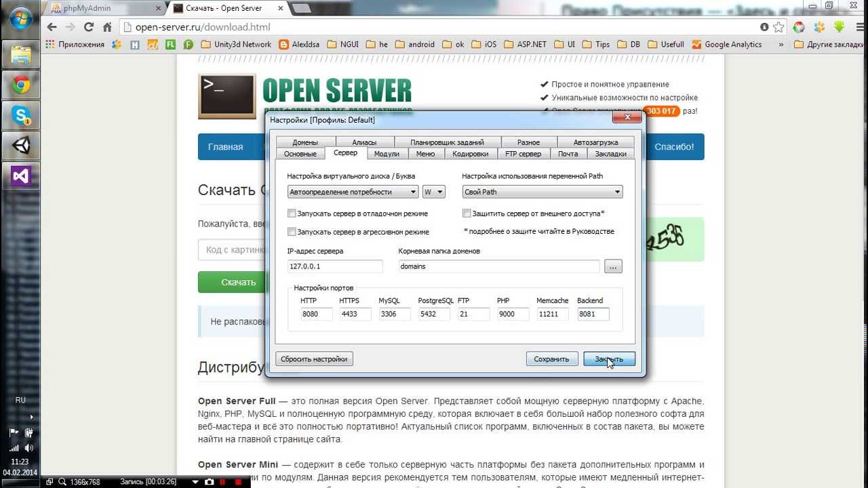Viewport: 868px width, 488px height.
Task: Click the Корневая папка доменов field
Action: coord(499,266)
